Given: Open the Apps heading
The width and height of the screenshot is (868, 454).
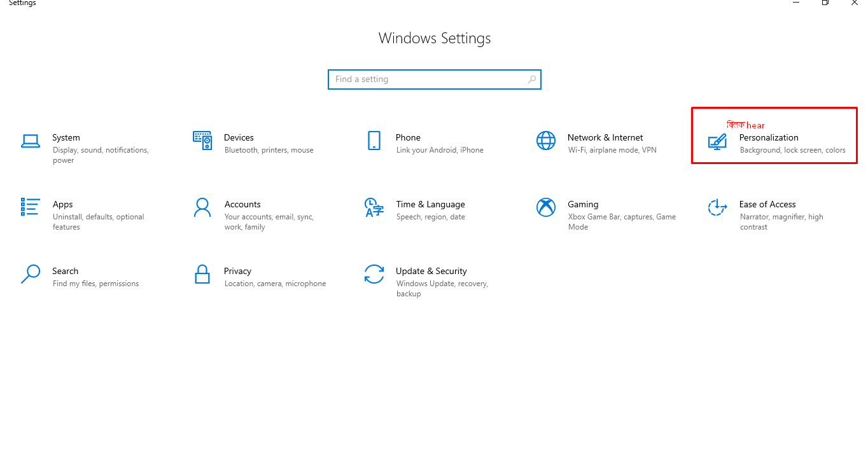Looking at the screenshot, I should [x=63, y=204].
